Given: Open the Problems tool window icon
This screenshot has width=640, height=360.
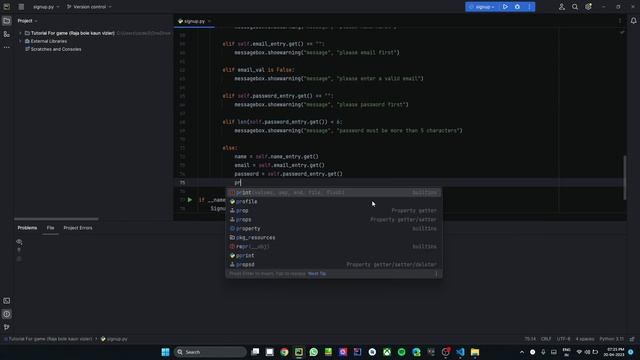Looking at the screenshot, I should [7, 314].
